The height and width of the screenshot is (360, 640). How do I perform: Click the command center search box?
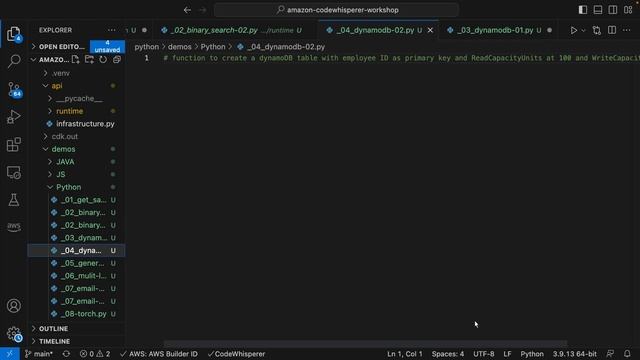336,10
